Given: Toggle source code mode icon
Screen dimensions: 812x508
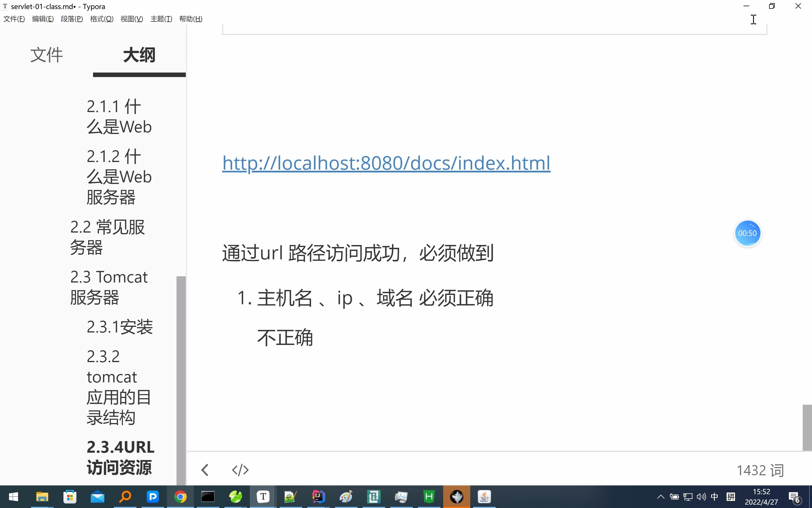Looking at the screenshot, I should tap(240, 470).
